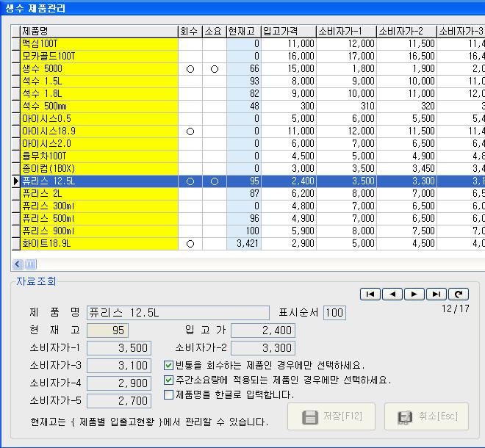Toggle the 주간소요량에 적용되는 제품 checkbox
Image resolution: width=485 pixels, height=448 pixels.
pos(168,380)
